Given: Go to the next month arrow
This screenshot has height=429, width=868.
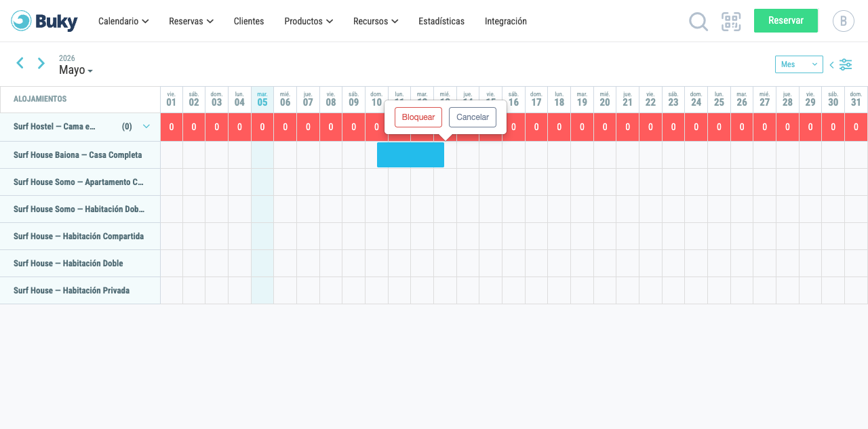Looking at the screenshot, I should 41,63.
